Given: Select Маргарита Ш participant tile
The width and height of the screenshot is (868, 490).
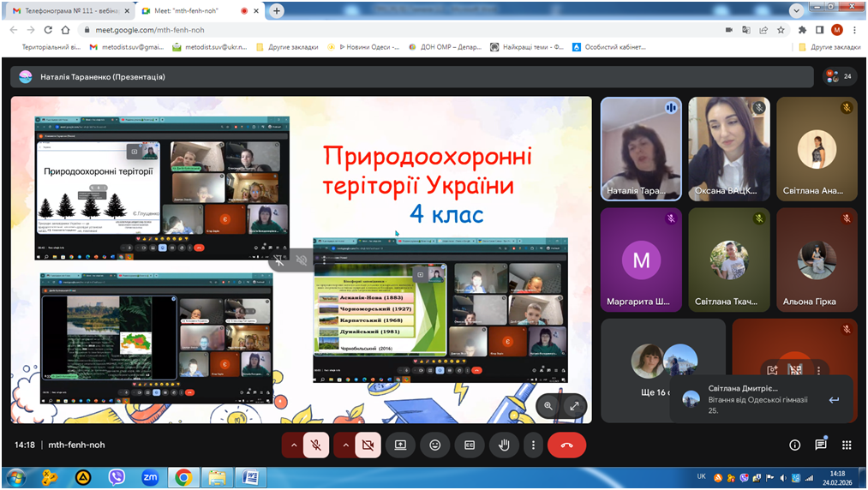Looking at the screenshot, I should coord(641,261).
